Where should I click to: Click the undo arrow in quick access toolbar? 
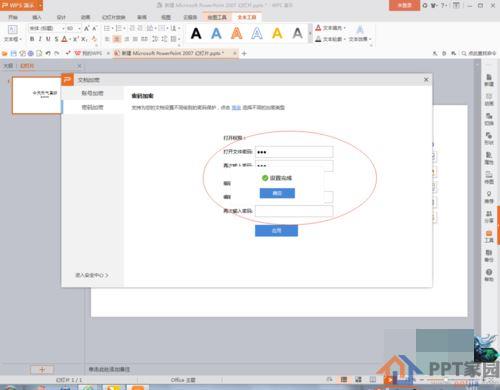pos(48,53)
